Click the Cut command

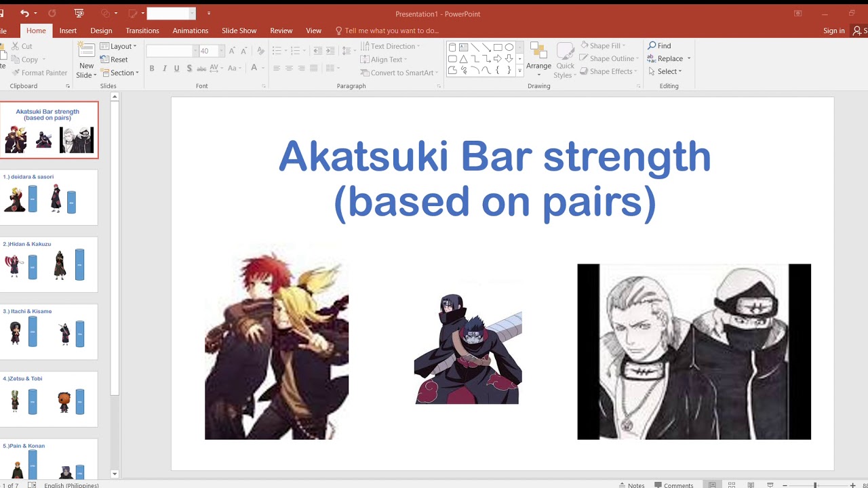tap(21, 46)
